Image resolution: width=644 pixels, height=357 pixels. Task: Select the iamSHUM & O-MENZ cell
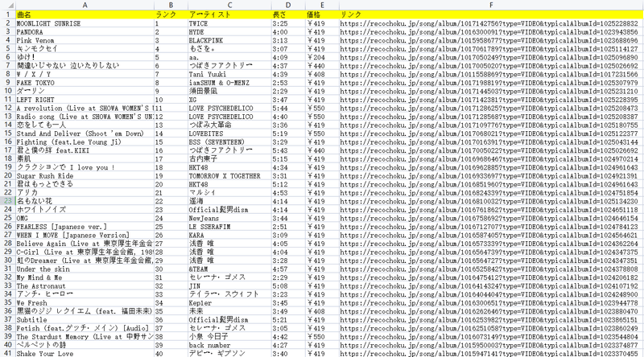tap(229, 83)
